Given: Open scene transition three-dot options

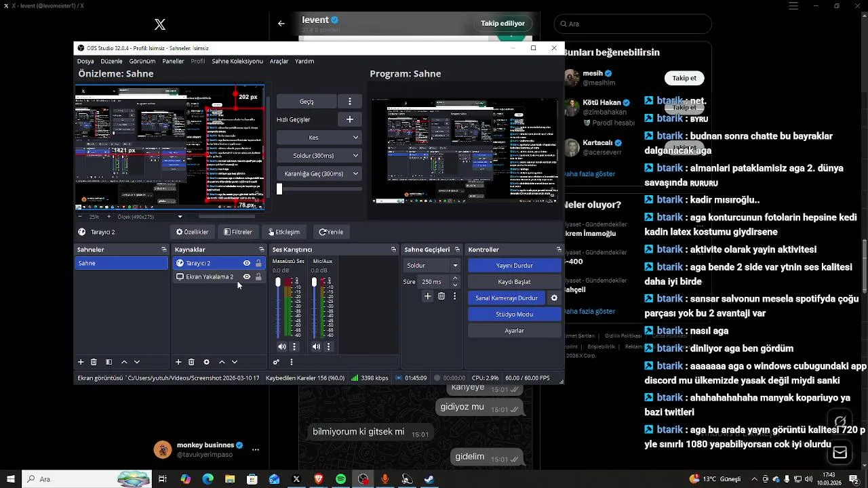Looking at the screenshot, I should tap(454, 296).
